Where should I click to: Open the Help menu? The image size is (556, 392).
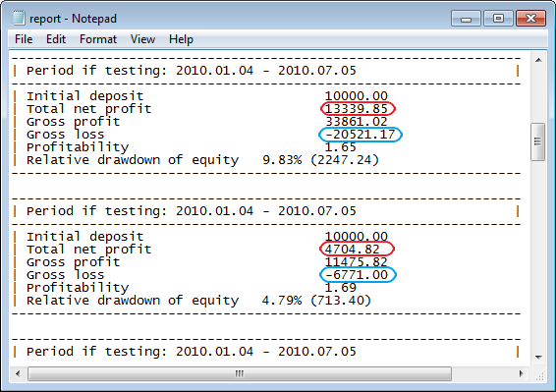tap(181, 39)
